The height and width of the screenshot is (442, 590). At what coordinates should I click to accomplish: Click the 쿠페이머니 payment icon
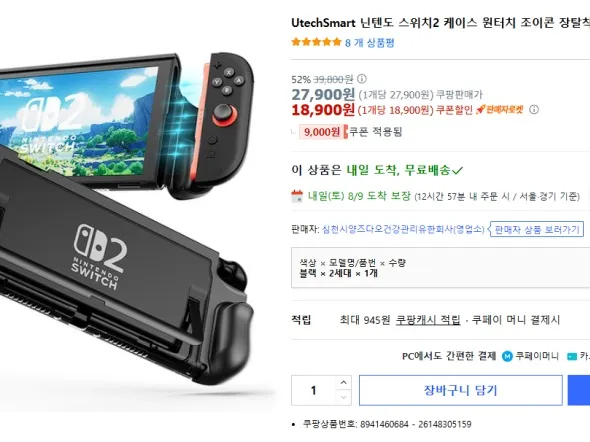click(x=507, y=356)
